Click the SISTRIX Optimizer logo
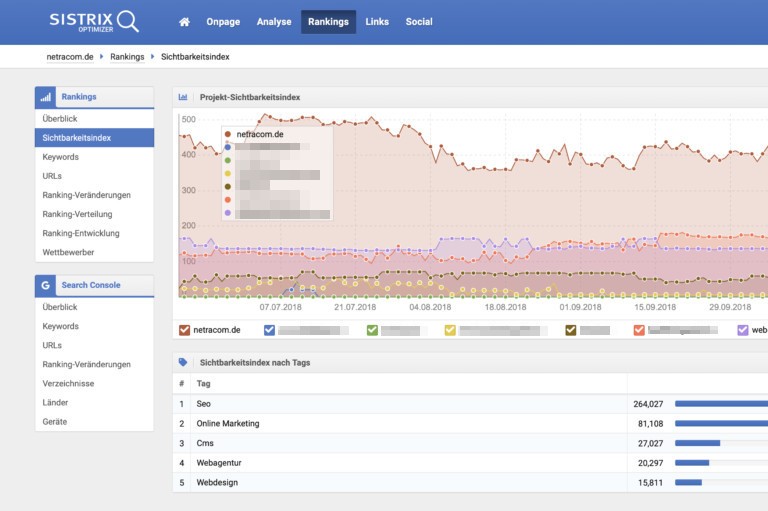Viewport: 768px width, 511px height. [94, 22]
